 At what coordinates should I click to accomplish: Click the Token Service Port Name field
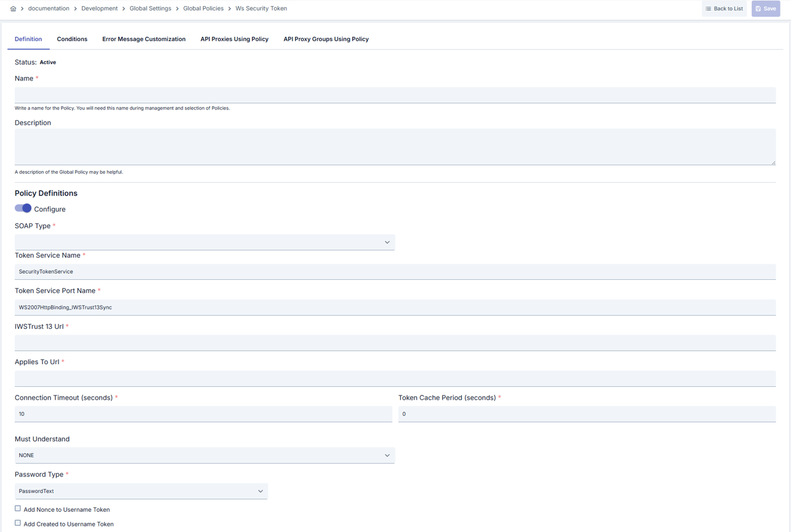(395, 308)
